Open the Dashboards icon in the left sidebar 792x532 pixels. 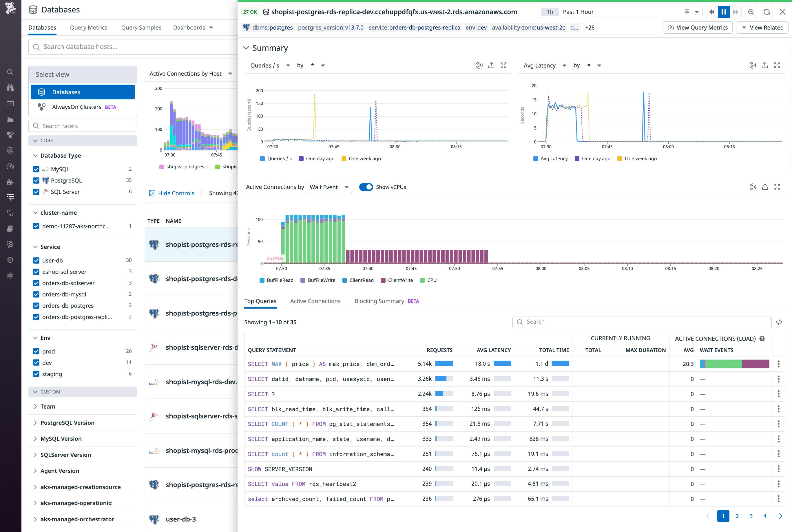[10, 103]
